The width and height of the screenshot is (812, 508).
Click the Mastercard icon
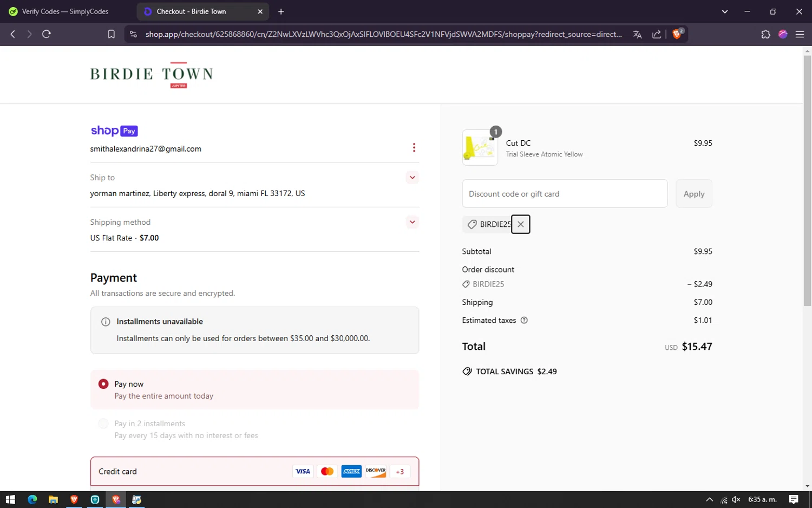[x=327, y=471]
